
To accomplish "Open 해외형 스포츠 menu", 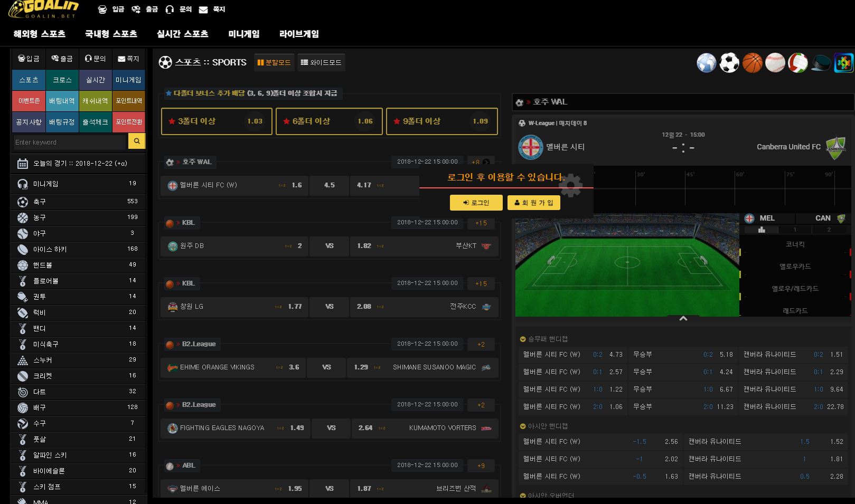I will click(40, 34).
